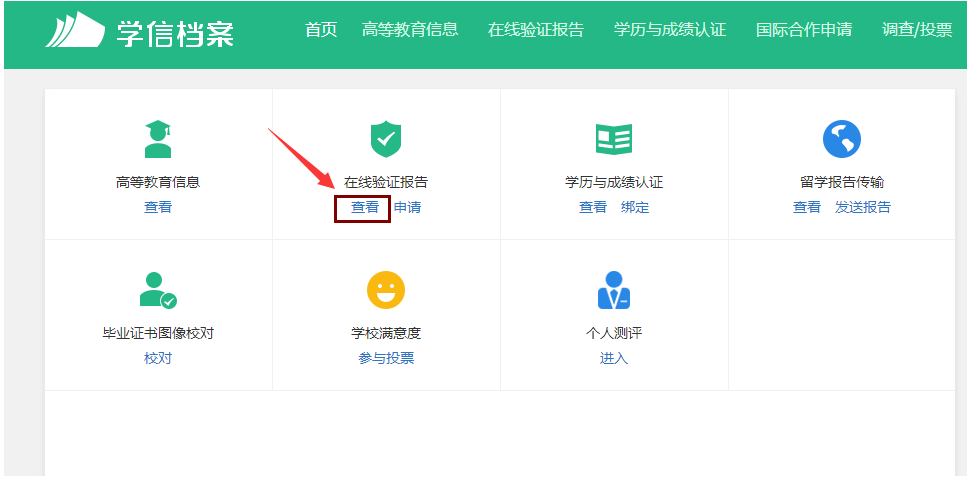The image size is (969, 484).
Task: Click the 学信档案 logo icon
Action: pyautogui.click(x=75, y=29)
